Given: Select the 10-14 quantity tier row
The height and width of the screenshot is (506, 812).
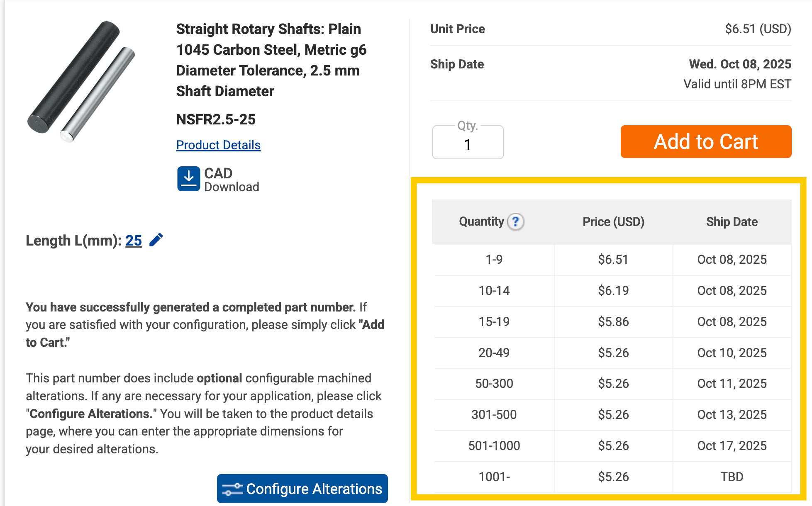Looking at the screenshot, I should click(612, 291).
